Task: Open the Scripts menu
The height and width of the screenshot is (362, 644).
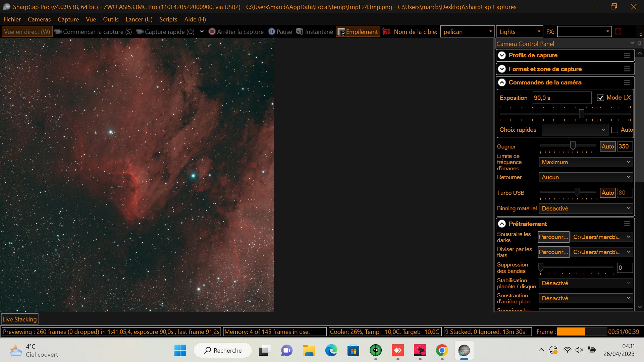Action: pyautogui.click(x=168, y=19)
